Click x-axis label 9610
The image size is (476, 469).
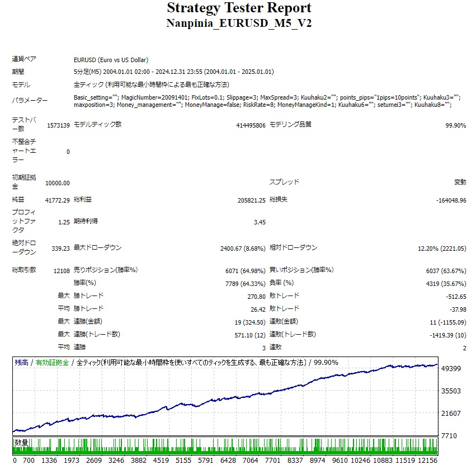(x=340, y=461)
